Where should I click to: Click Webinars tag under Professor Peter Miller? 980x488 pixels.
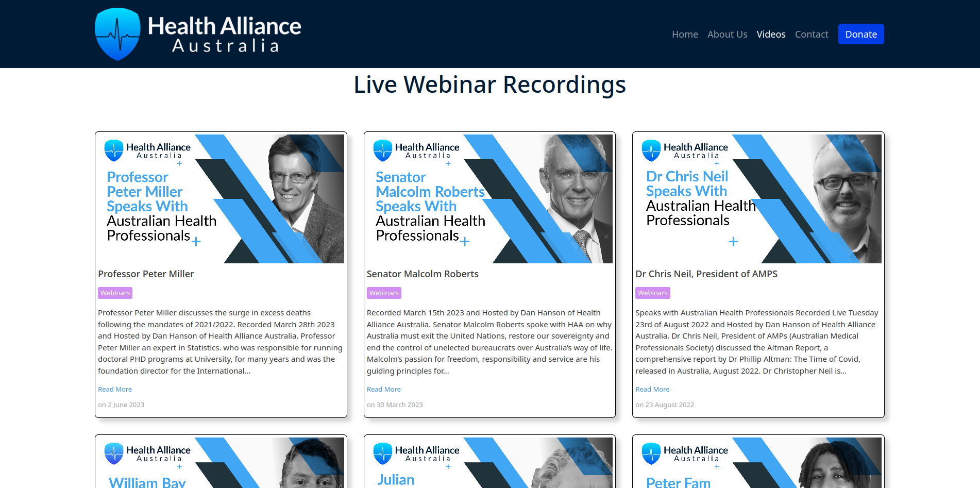pyautogui.click(x=115, y=293)
